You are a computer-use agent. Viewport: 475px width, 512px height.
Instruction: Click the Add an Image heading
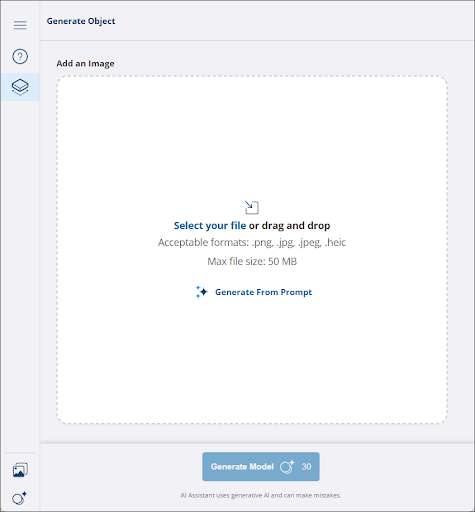[85, 63]
